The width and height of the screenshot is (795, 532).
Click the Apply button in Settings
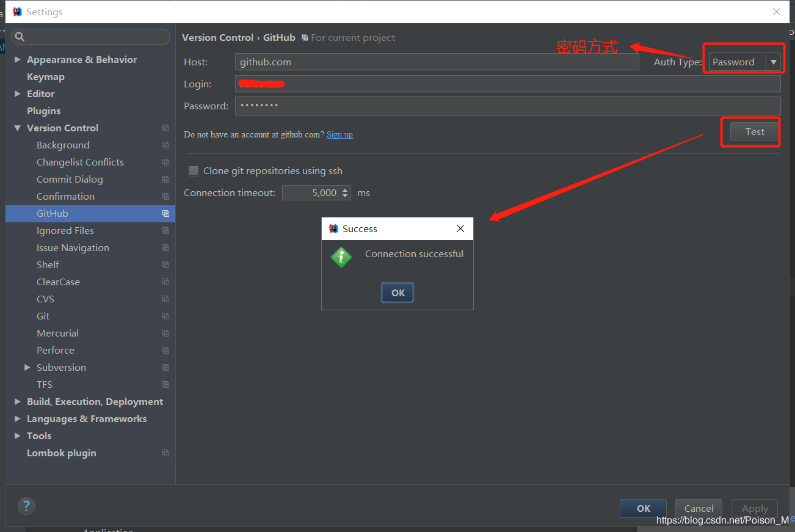(755, 508)
